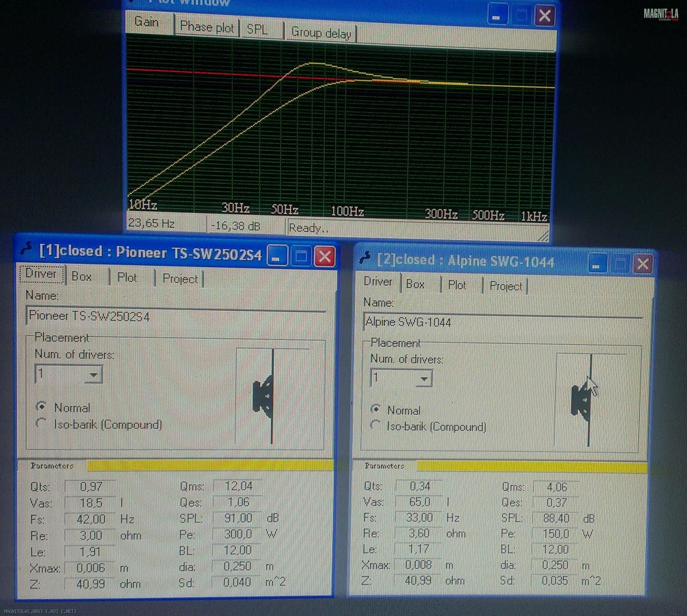Viewport: 687px width, 616px height.
Task: Click SPL field 91,00 in Pioneer window
Action: coord(237,518)
